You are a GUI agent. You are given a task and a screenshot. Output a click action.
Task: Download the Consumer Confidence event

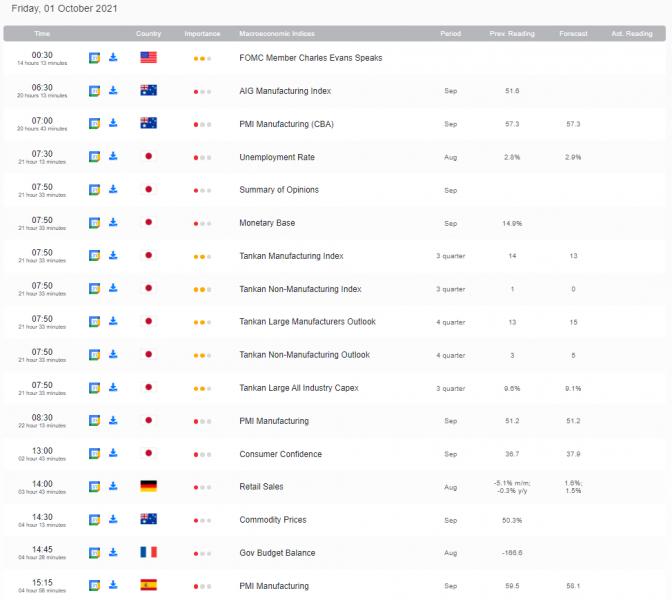(x=113, y=453)
